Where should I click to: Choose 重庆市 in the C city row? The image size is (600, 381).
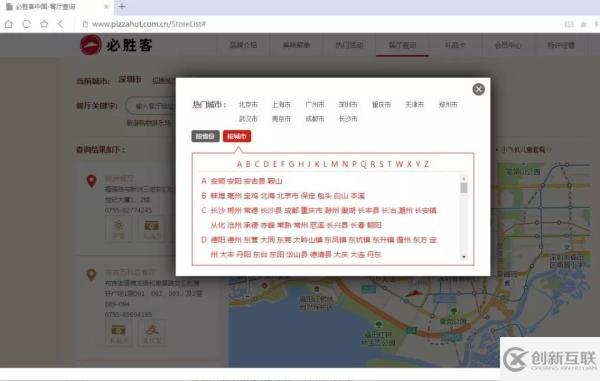pos(311,210)
